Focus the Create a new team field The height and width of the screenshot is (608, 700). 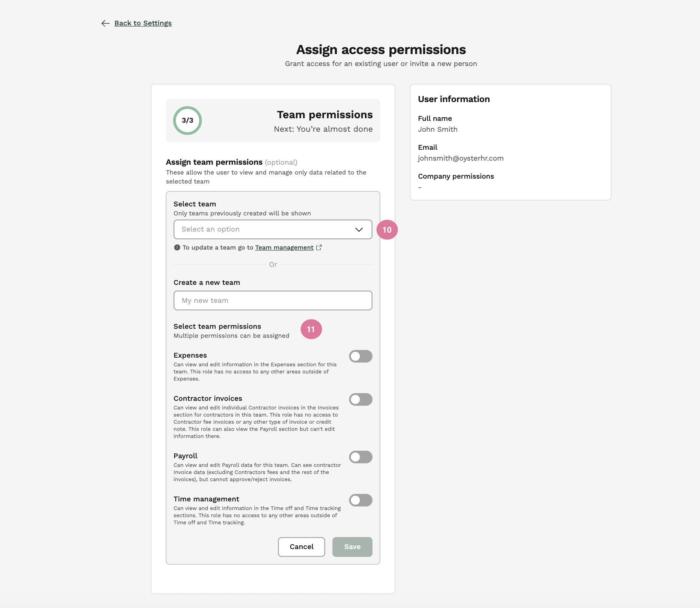pos(273,300)
